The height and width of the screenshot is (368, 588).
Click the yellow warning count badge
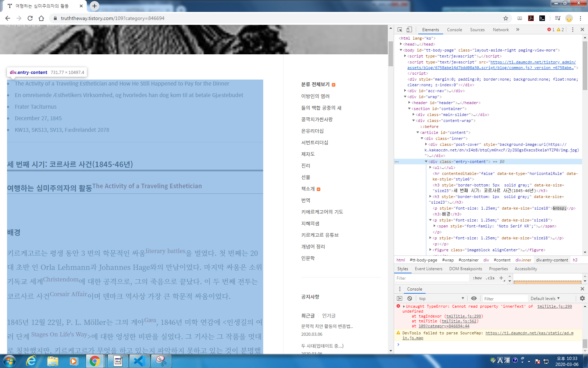pyautogui.click(x=560, y=30)
